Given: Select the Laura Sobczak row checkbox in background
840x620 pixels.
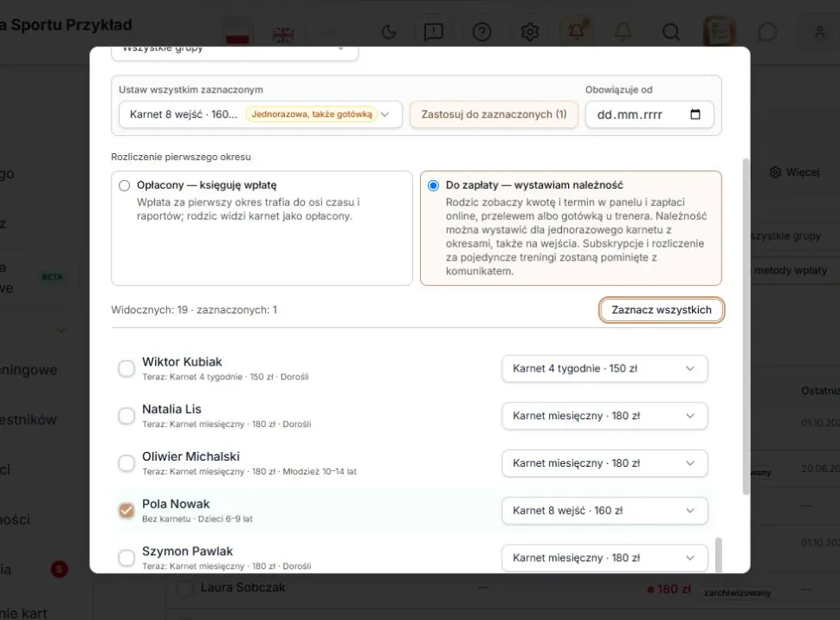Looking at the screenshot, I should pos(184,588).
